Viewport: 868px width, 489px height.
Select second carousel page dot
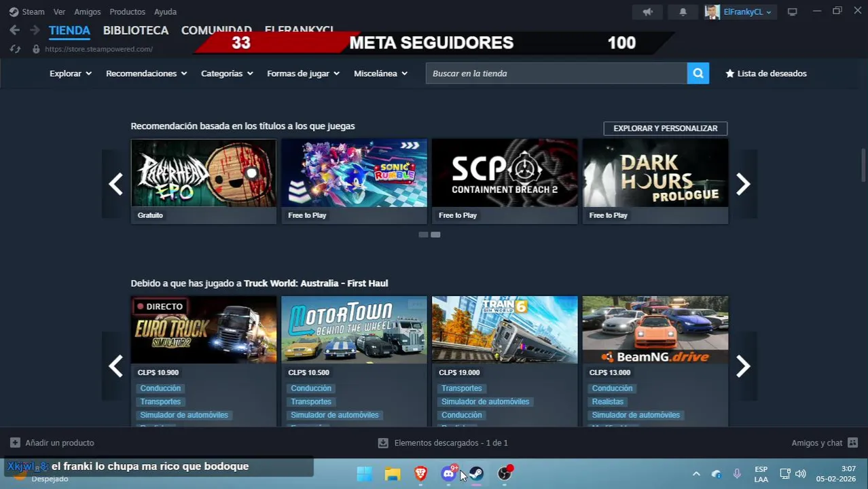click(x=435, y=234)
